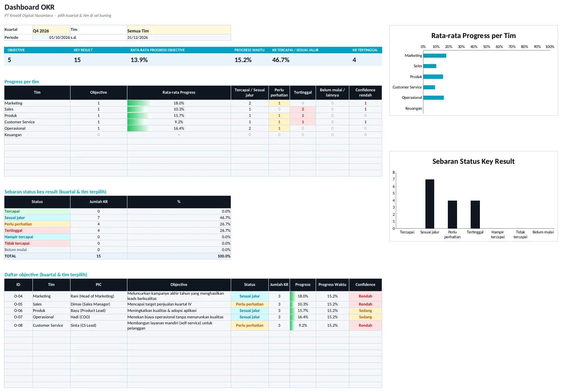Select Keuangan row in Progress per tim table
The width and height of the screenshot is (562, 392).
tap(193, 135)
